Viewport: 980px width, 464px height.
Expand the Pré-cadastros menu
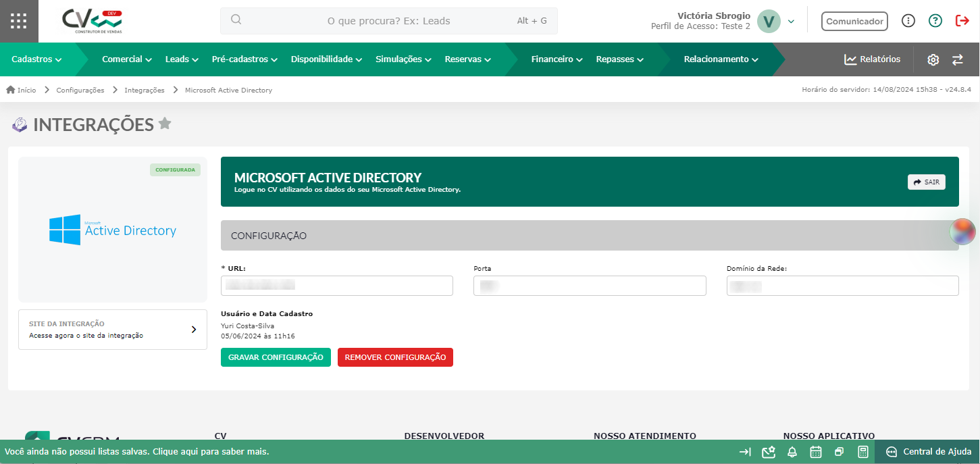pos(245,59)
